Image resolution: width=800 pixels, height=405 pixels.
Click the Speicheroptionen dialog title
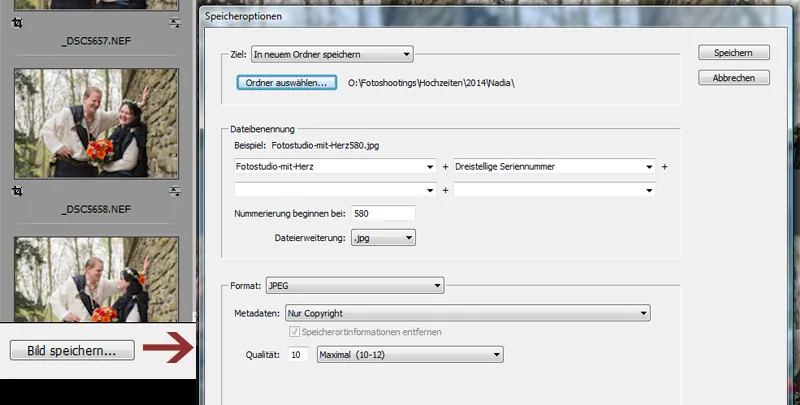[x=243, y=16]
